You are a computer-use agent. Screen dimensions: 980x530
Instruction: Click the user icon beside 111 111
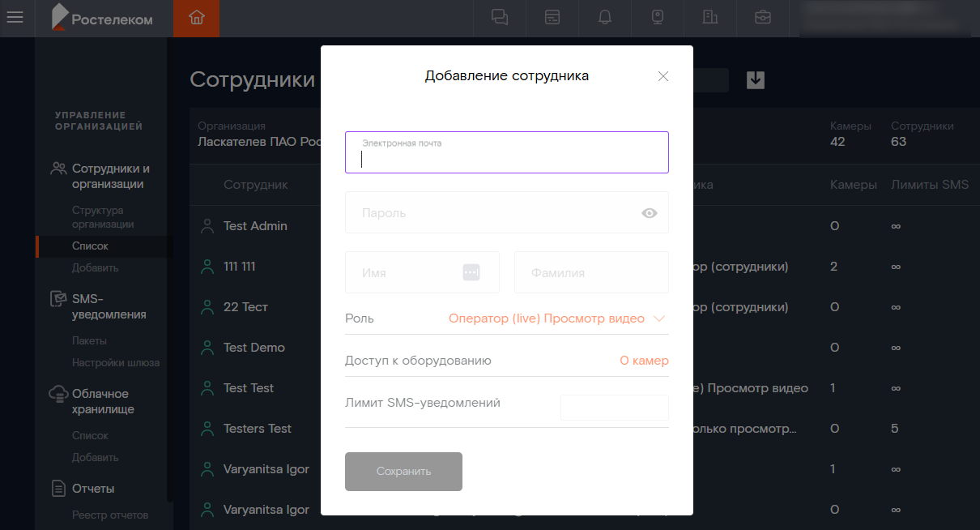207,267
